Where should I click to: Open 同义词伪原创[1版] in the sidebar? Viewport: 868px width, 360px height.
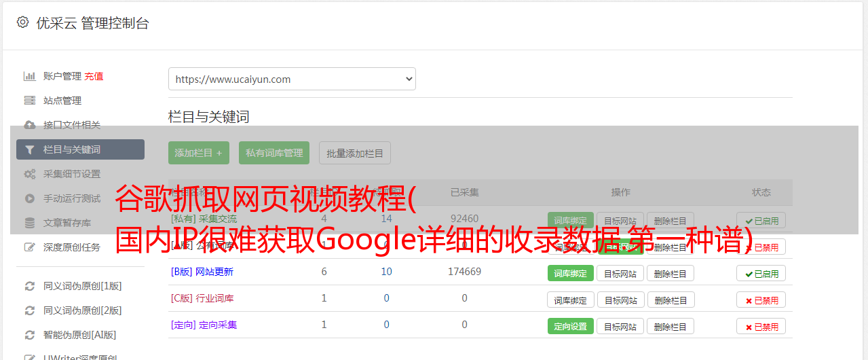pyautogui.click(x=83, y=286)
